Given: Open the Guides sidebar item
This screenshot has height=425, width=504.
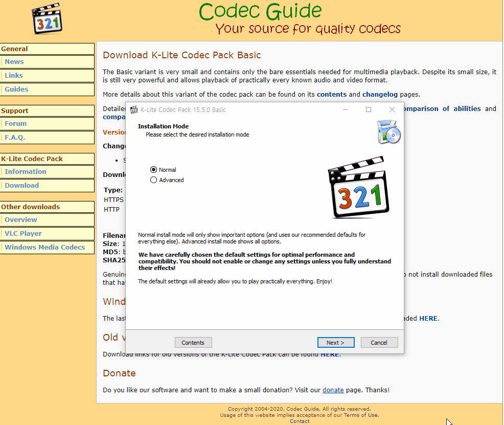Looking at the screenshot, I should (47, 90).
